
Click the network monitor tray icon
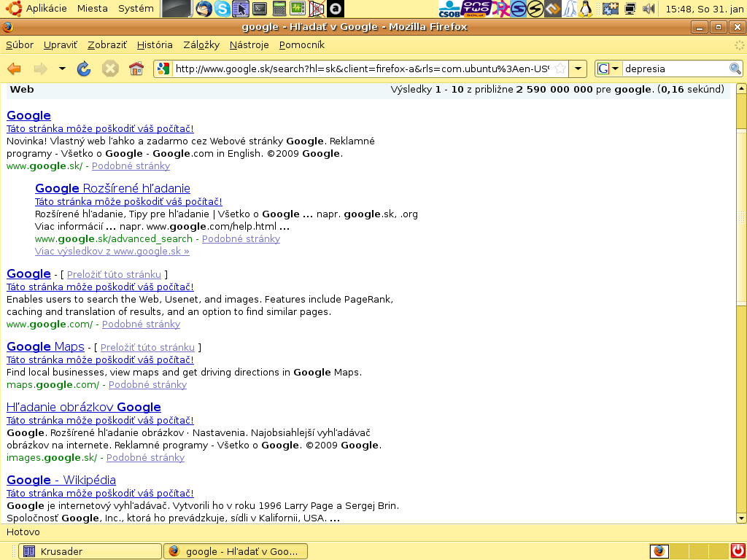coord(630,9)
